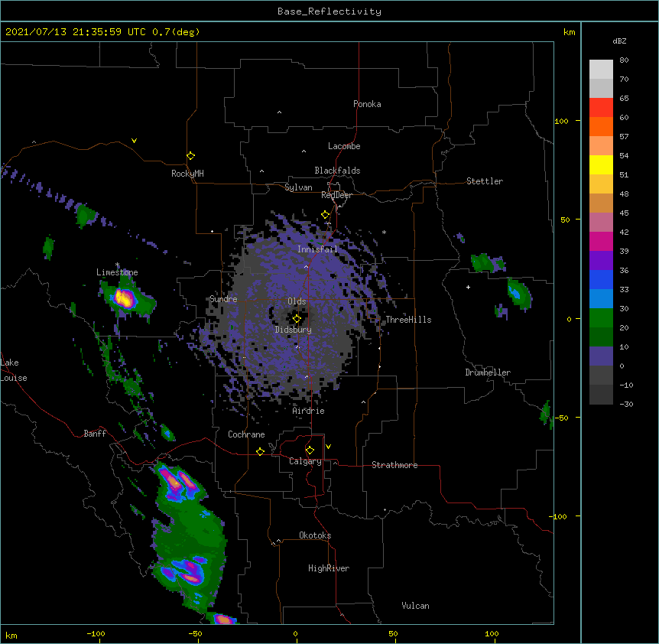Click the yellow diamond marker near RockyMH
659x644 pixels.
(x=190, y=156)
